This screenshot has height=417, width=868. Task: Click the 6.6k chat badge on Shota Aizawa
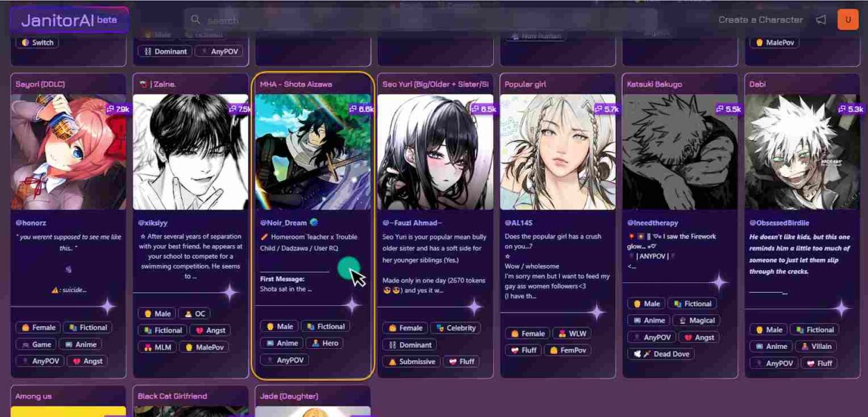click(x=362, y=110)
